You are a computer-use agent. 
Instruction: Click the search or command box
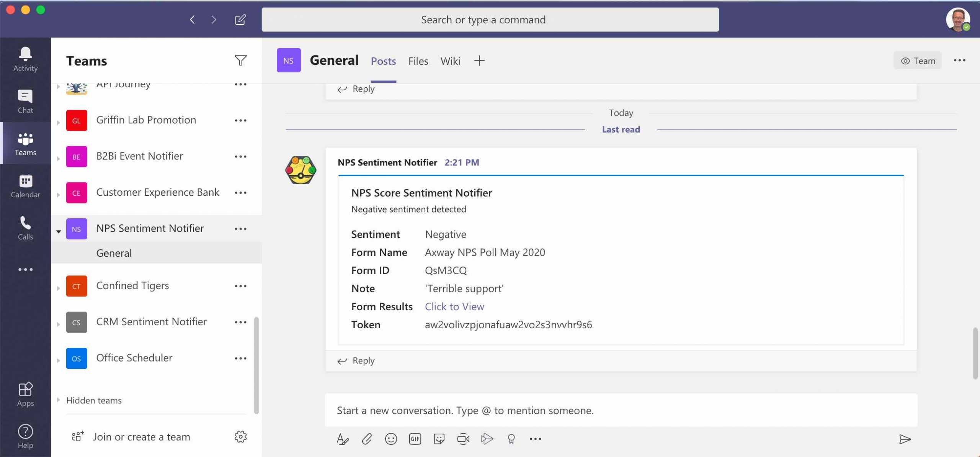click(490, 20)
